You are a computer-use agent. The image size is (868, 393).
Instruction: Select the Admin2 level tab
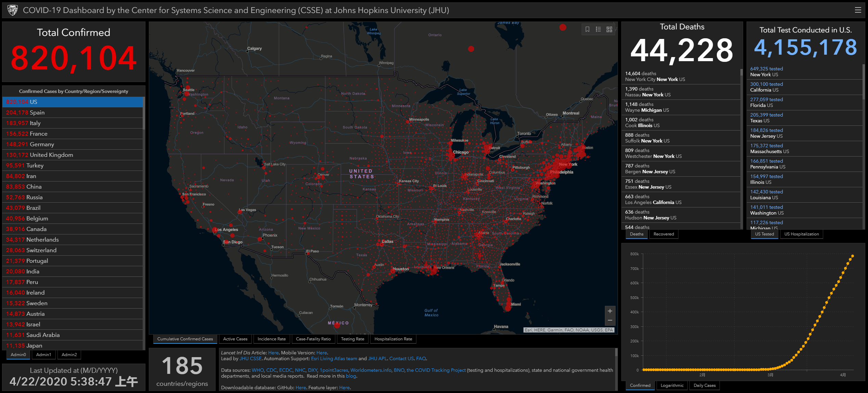click(69, 355)
